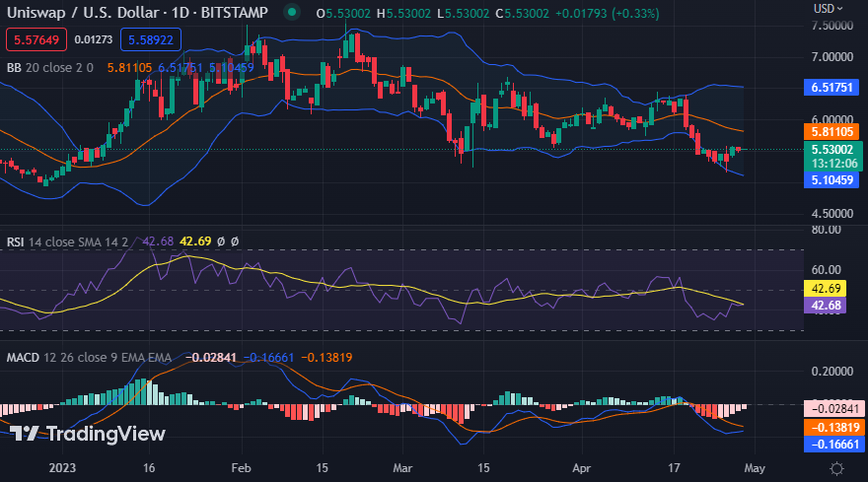Click the spread value 0.01273
The width and height of the screenshot is (868, 482).
tap(93, 39)
